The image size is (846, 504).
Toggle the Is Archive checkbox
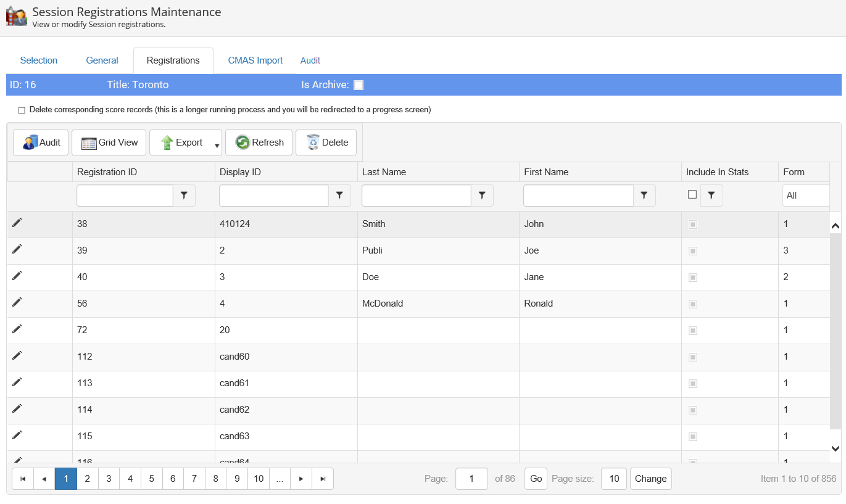point(359,85)
